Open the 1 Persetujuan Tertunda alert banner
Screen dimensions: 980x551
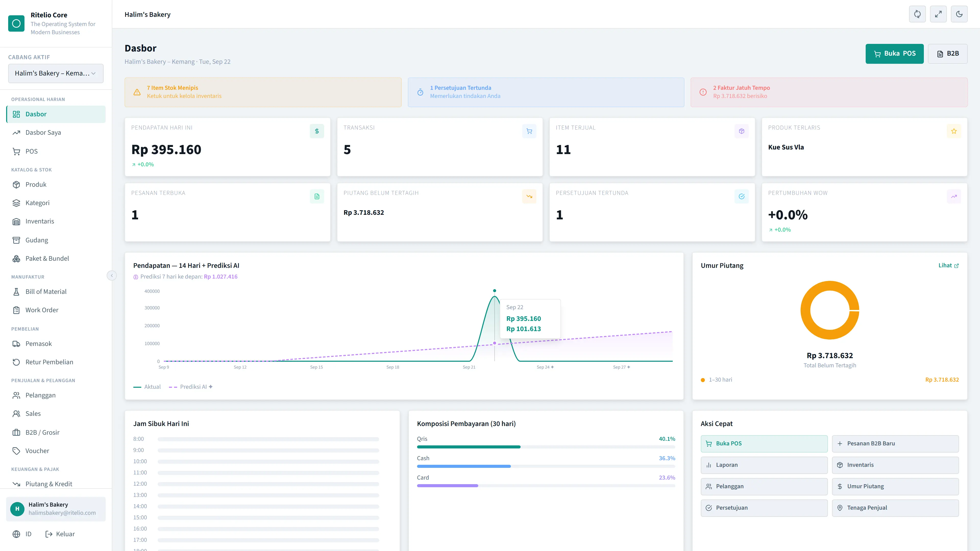(546, 92)
